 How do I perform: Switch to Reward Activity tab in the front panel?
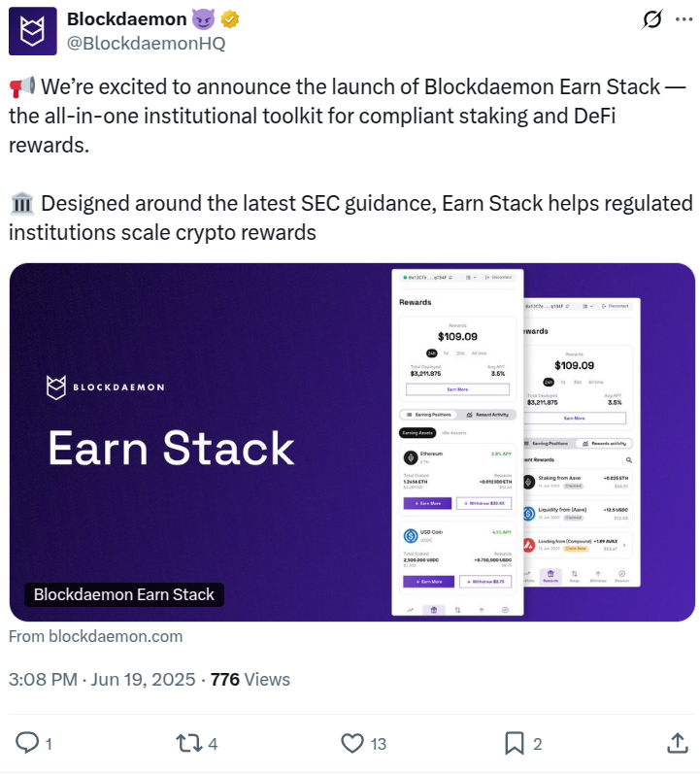487,414
